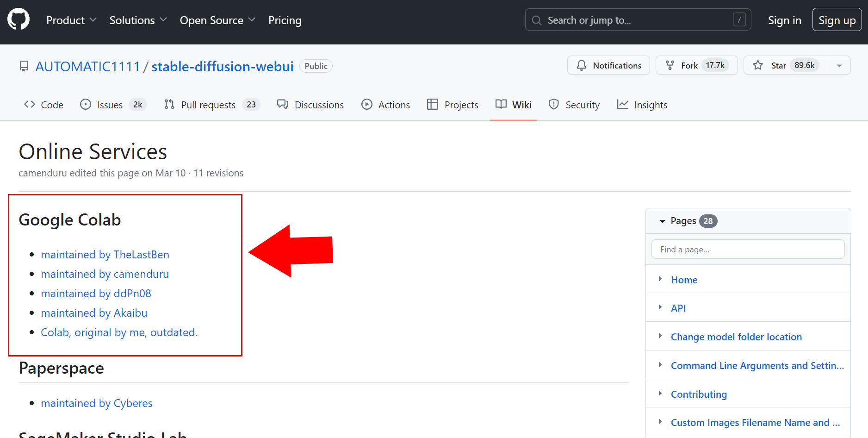
Task: Open the star lists dropdown arrow
Action: pos(839,66)
